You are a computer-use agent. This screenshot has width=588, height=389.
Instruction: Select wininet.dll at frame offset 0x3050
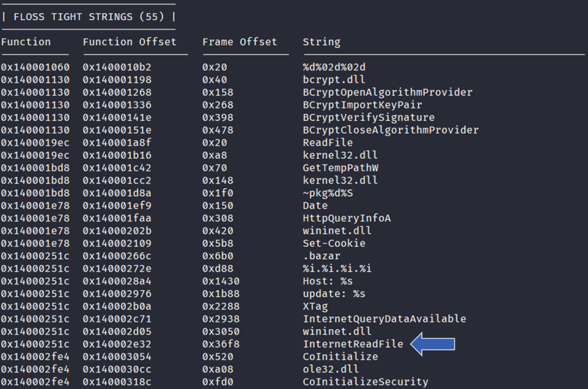(338, 331)
